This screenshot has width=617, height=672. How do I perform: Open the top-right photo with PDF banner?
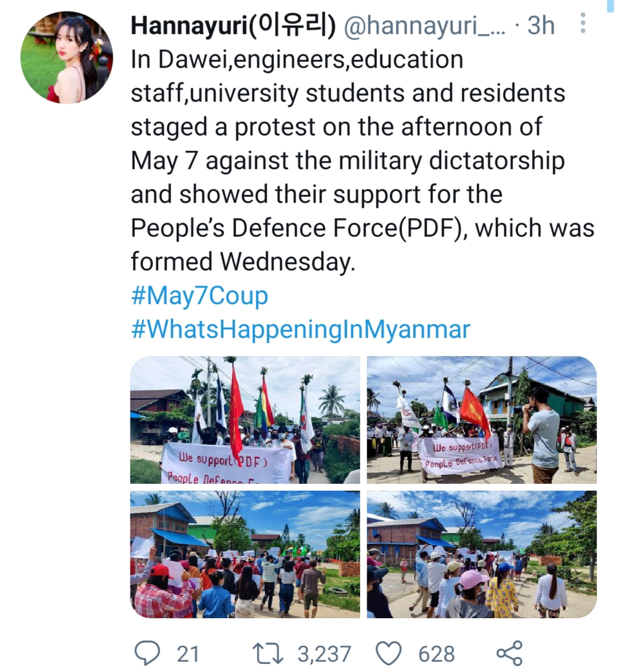click(482, 420)
